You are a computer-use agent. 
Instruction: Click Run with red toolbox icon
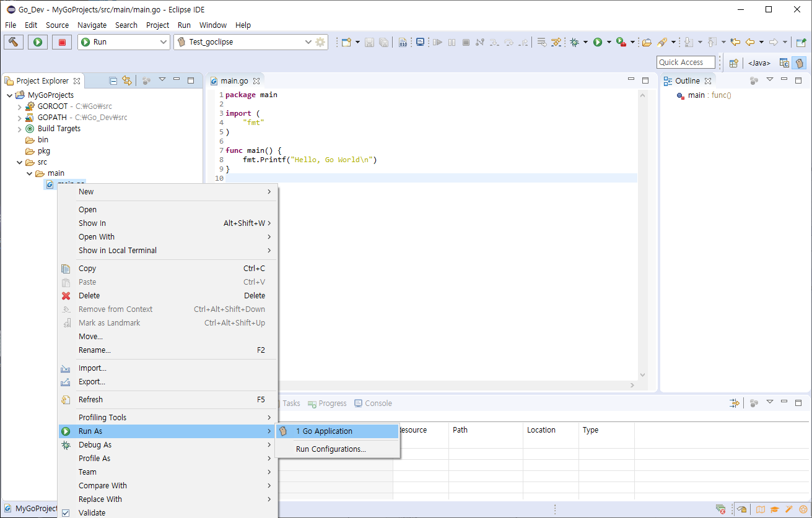pyautogui.click(x=621, y=42)
